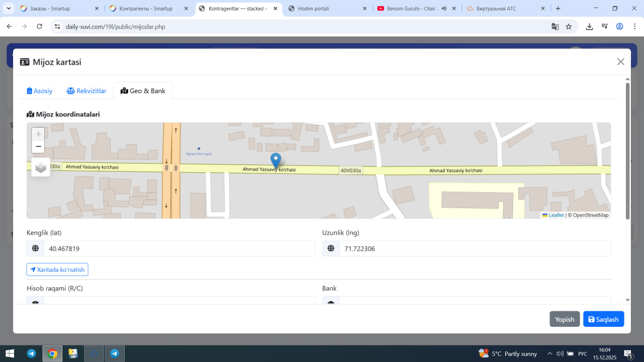This screenshot has width=644, height=362.
Task: Click the Xaritada ko'rsatish button
Action: coord(57,269)
